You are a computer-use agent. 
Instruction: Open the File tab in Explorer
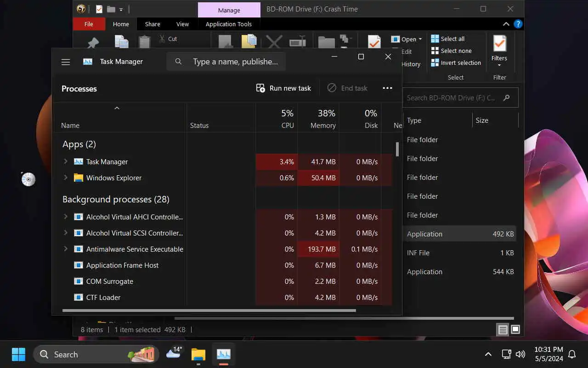[x=89, y=24]
